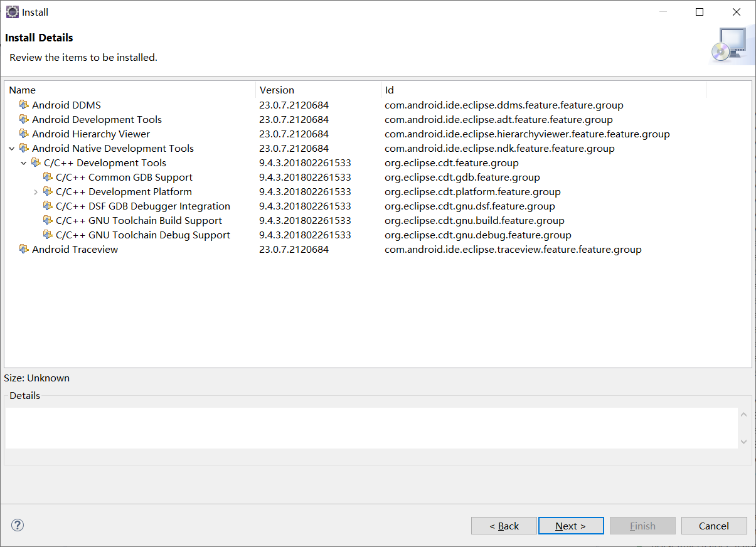Click version 9.4.3.201802261533 of C/C++ Development Platform
Screen dimensions: 756x547
coord(305,191)
